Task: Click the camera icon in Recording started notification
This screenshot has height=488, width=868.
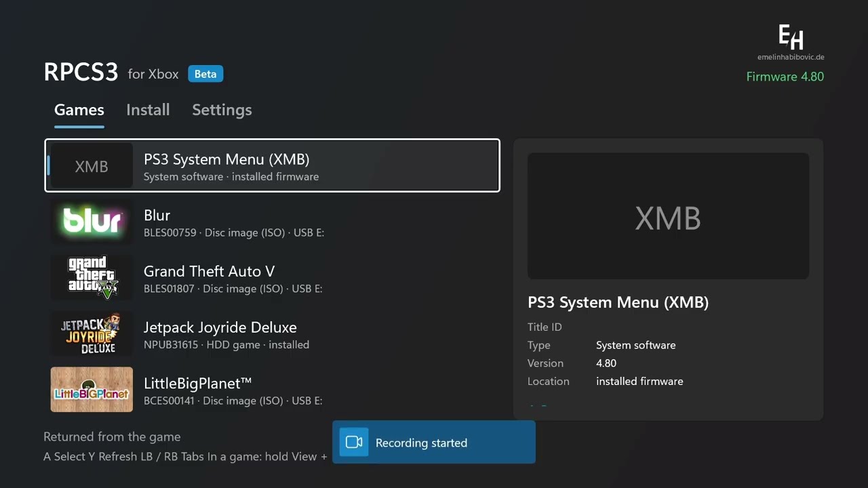Action: (354, 443)
